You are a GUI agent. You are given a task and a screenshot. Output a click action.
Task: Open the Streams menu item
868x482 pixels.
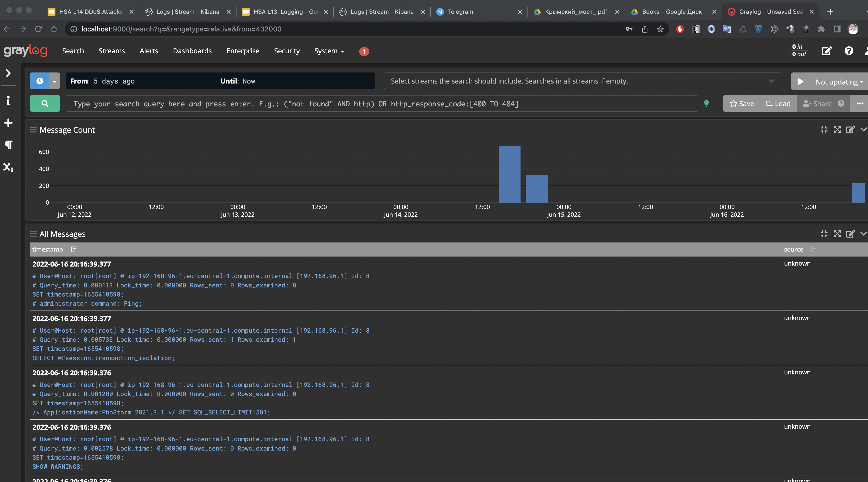point(112,51)
